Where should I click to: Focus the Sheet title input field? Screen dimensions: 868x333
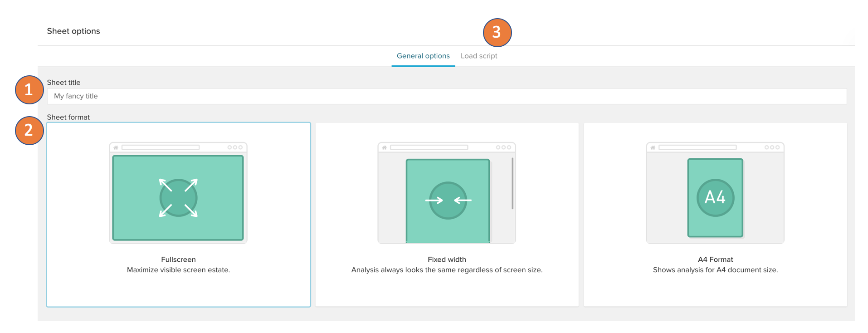click(x=447, y=96)
